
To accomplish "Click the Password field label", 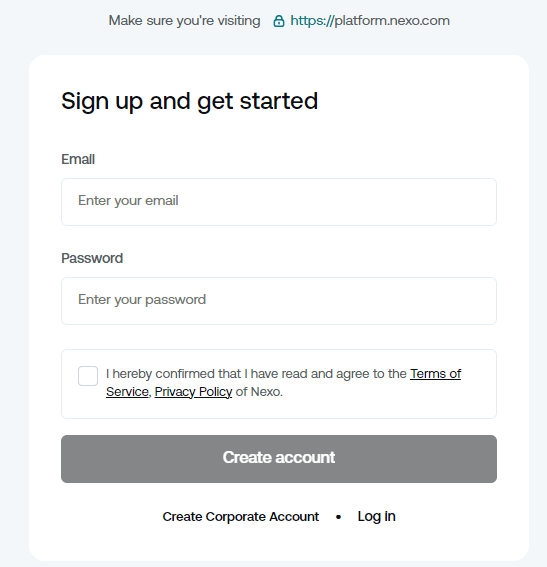I will coord(92,258).
